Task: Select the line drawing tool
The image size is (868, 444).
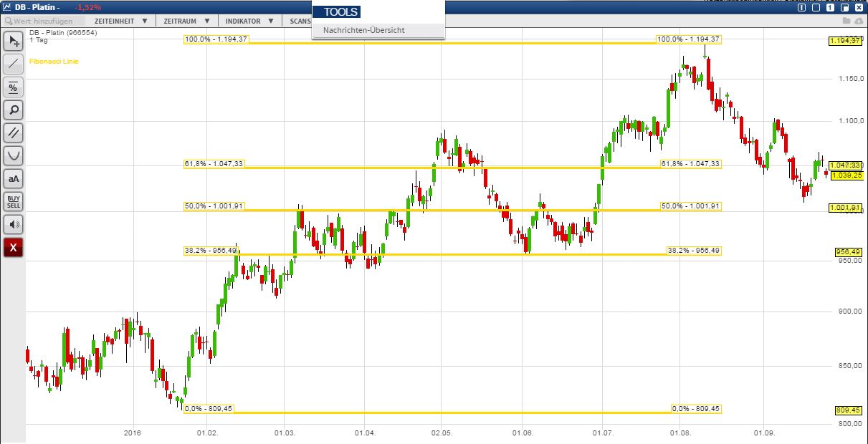Action: coord(13,64)
